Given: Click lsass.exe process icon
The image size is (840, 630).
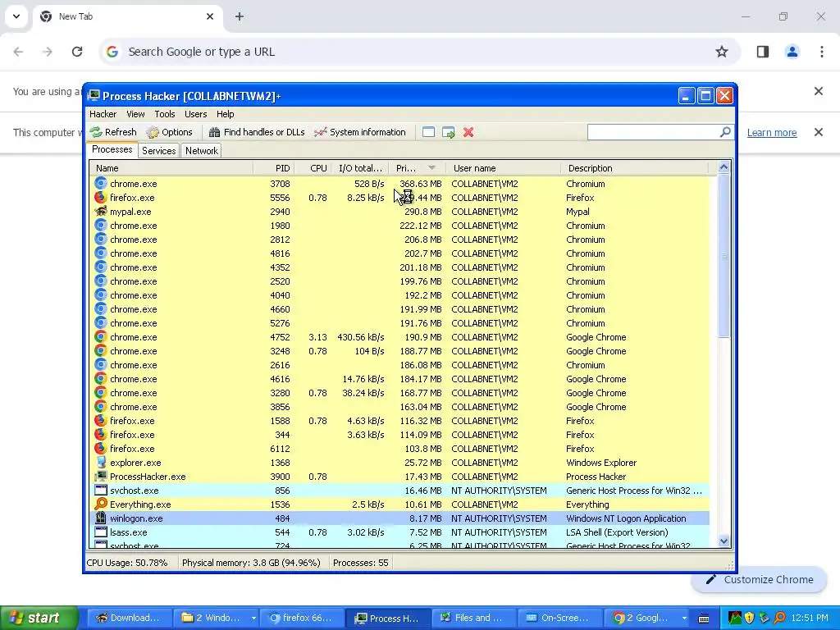Looking at the screenshot, I should tap(100, 532).
